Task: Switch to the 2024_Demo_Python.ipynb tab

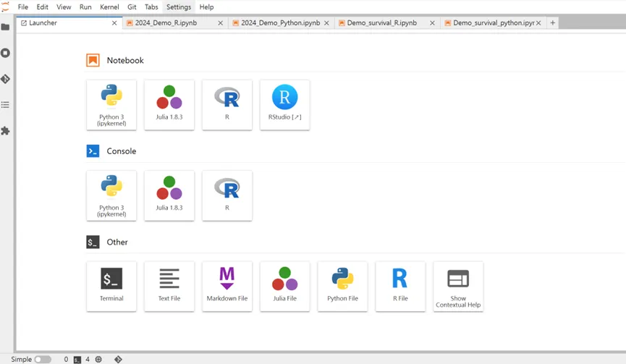Action: coord(280,22)
